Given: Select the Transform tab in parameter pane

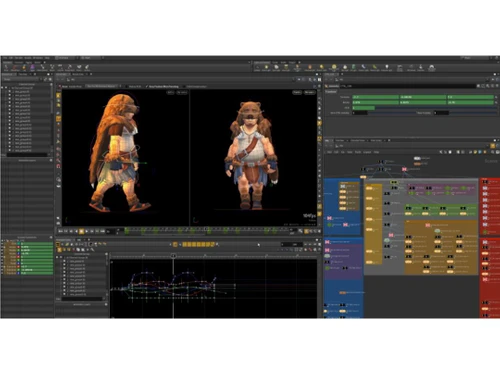Looking at the screenshot, I should 331,91.
